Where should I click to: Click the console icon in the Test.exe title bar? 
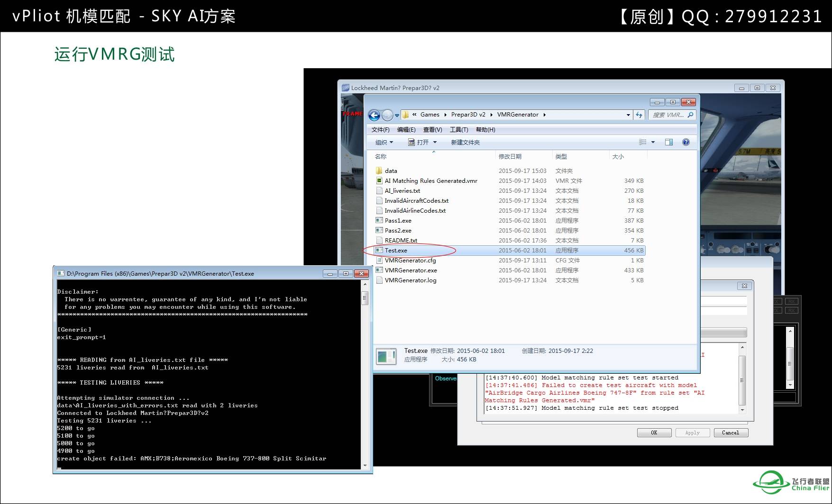60,273
